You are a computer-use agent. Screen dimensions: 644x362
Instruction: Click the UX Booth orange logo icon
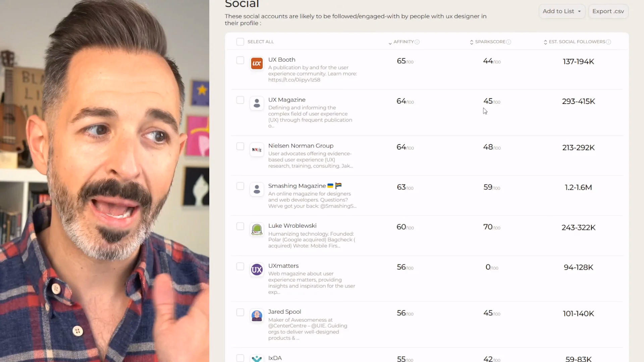[x=257, y=63]
